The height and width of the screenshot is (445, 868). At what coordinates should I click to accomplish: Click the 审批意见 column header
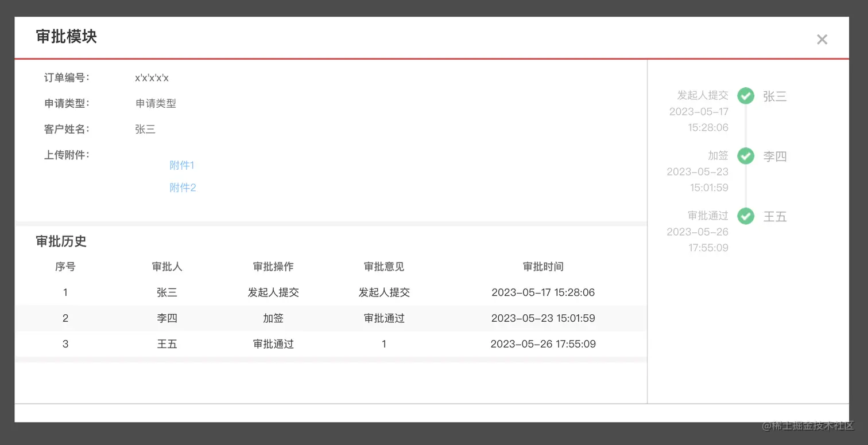pyautogui.click(x=384, y=267)
